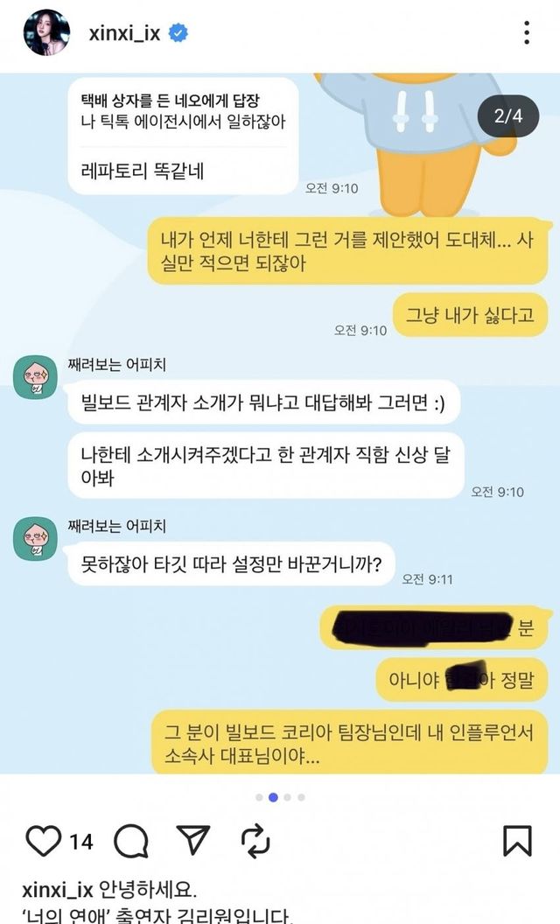Select the fourth carousel dot
This screenshot has width=560, height=924.
(301, 797)
